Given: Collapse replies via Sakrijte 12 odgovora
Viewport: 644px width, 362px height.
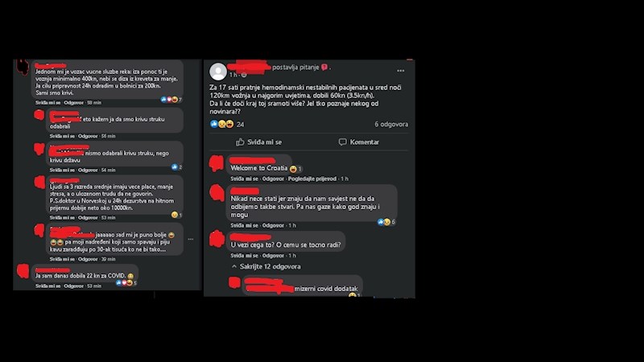Looking at the screenshot, I should point(266,266).
